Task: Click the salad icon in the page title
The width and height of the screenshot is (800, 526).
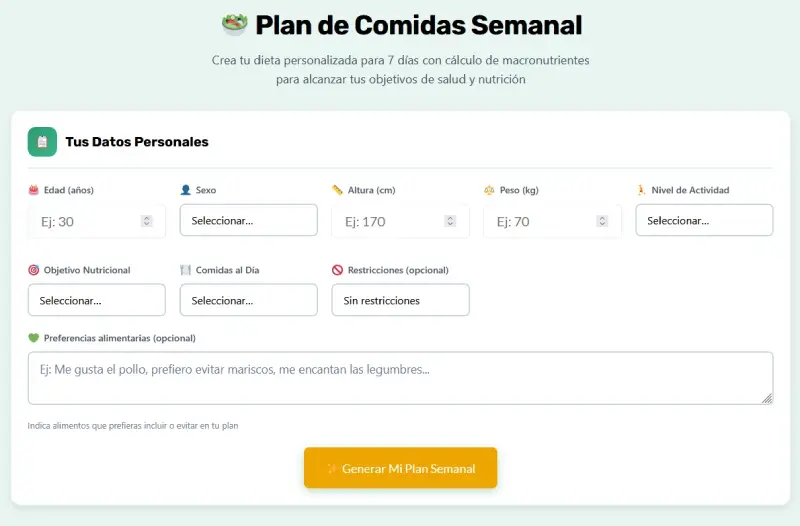Action: (x=234, y=24)
